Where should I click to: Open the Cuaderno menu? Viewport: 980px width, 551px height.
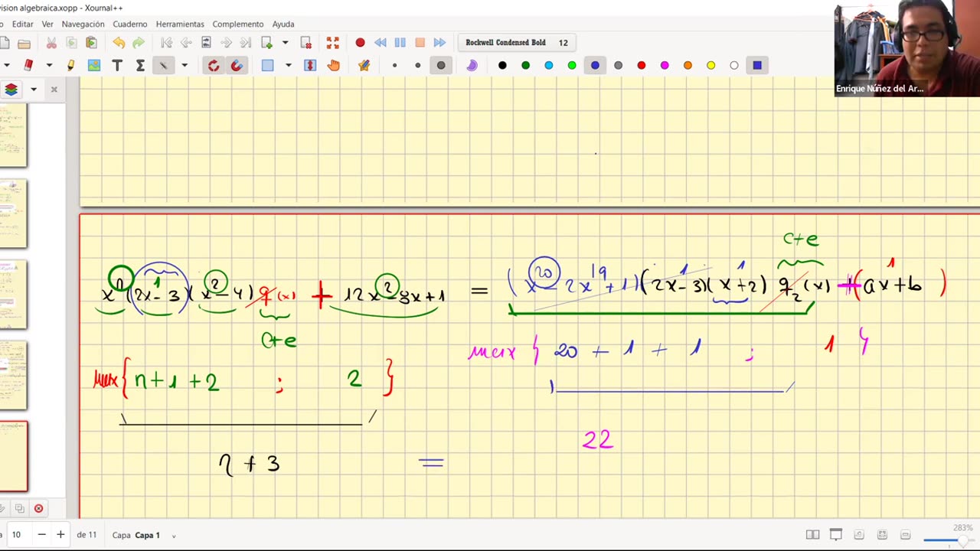130,24
